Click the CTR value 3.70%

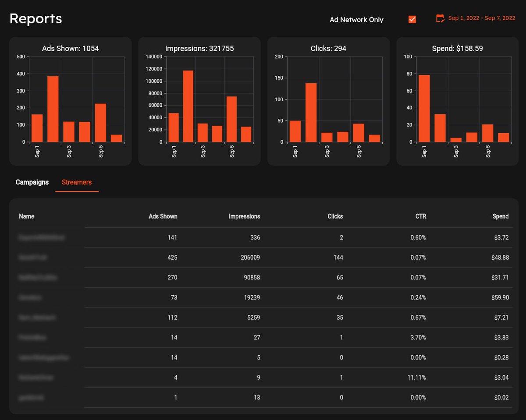click(x=419, y=338)
